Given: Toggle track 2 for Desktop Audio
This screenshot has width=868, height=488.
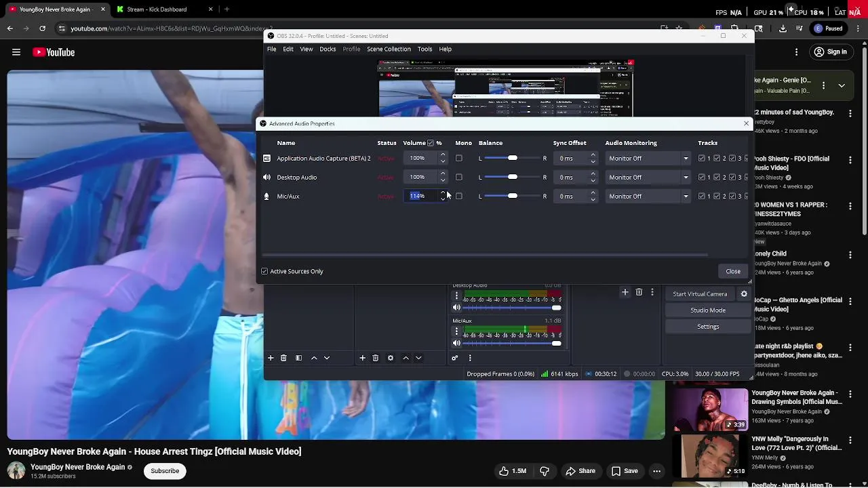Looking at the screenshot, I should coord(717,178).
